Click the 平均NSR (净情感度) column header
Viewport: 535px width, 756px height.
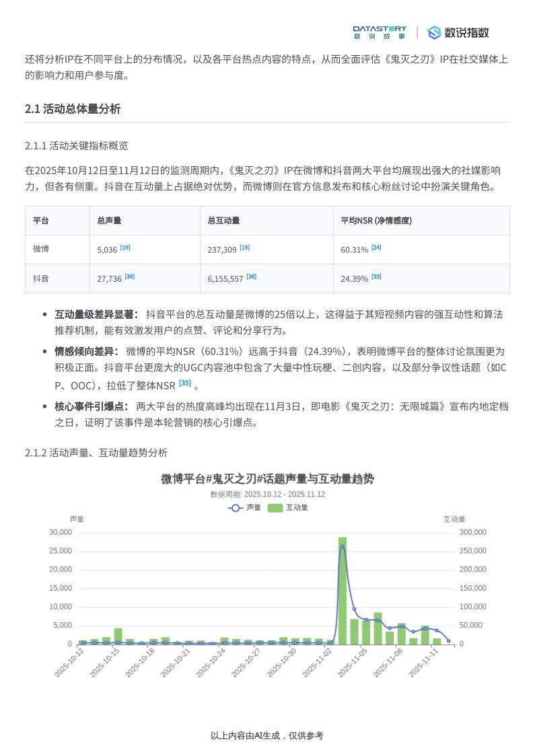pyautogui.click(x=376, y=221)
